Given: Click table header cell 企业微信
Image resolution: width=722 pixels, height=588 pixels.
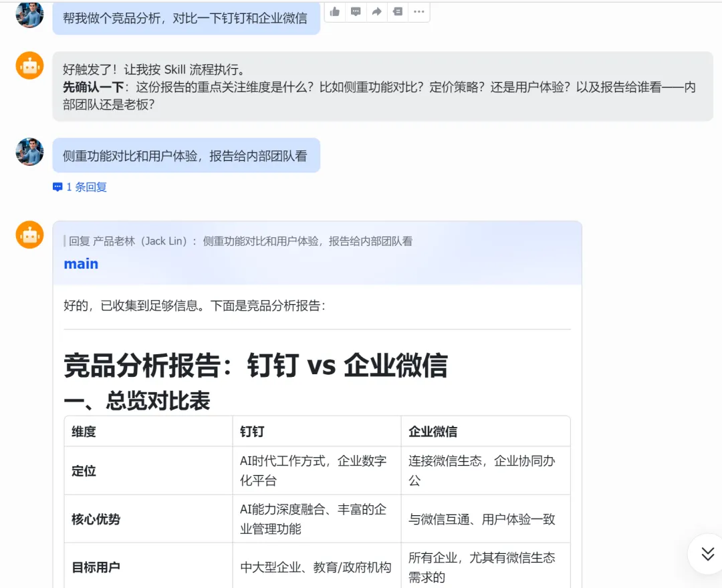Looking at the screenshot, I should coord(486,431).
